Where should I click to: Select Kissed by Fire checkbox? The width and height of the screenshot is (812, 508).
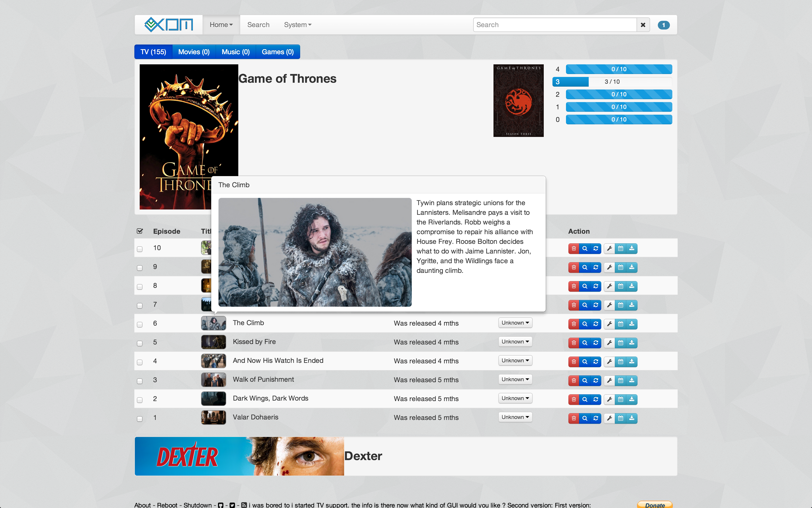(140, 343)
